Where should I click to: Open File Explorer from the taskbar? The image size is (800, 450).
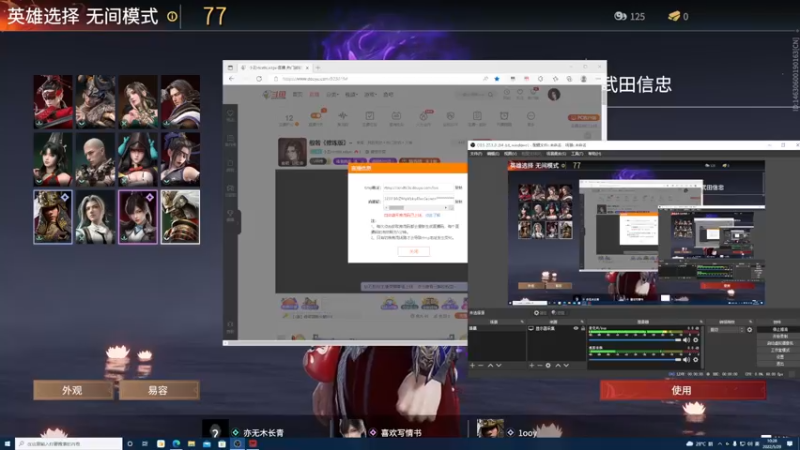[191, 444]
